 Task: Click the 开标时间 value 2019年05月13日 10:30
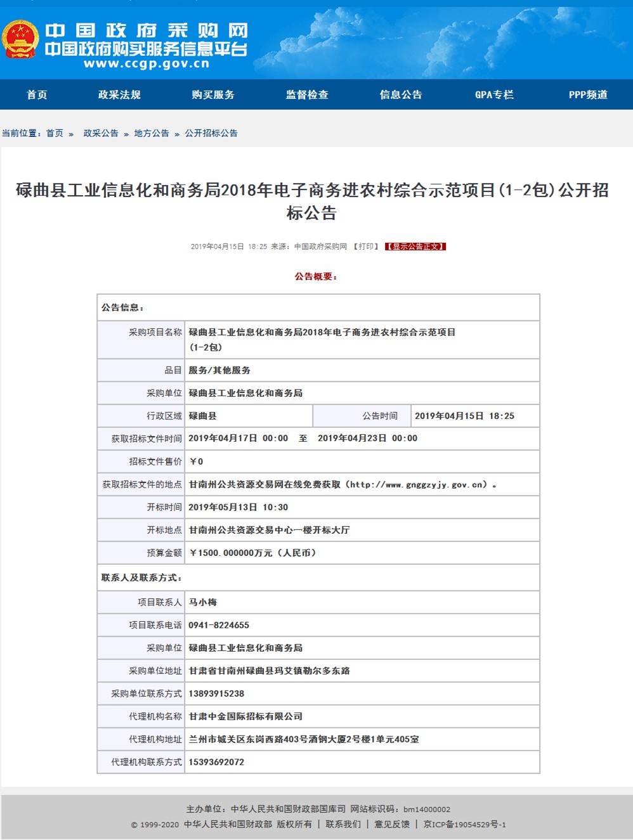[x=238, y=507]
